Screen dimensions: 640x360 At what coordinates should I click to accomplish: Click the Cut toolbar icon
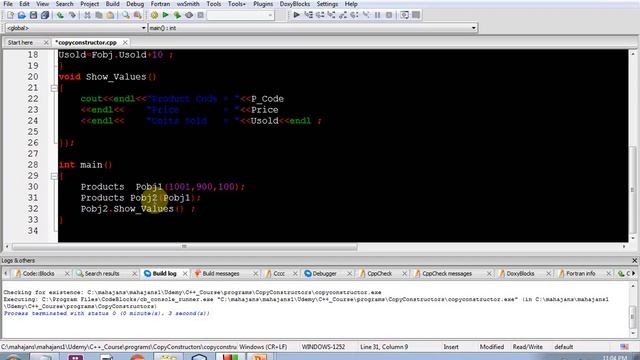[87, 15]
